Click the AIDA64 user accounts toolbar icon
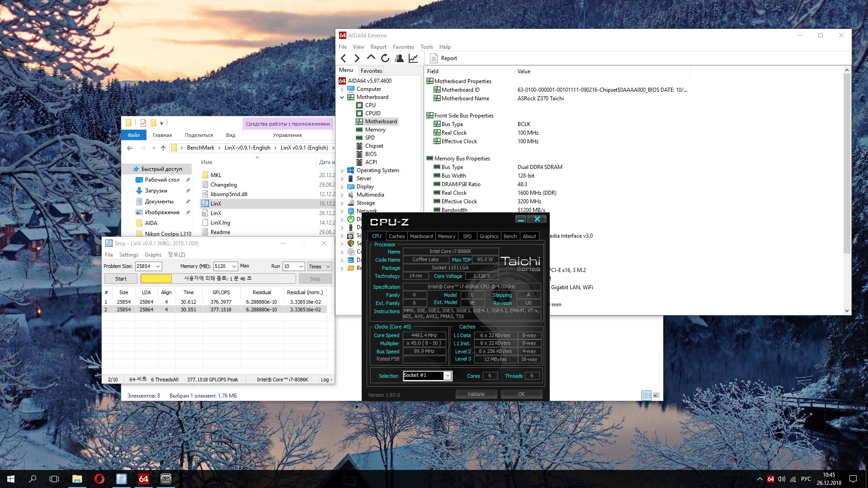Screen dimensions: 868x488 (x=399, y=58)
